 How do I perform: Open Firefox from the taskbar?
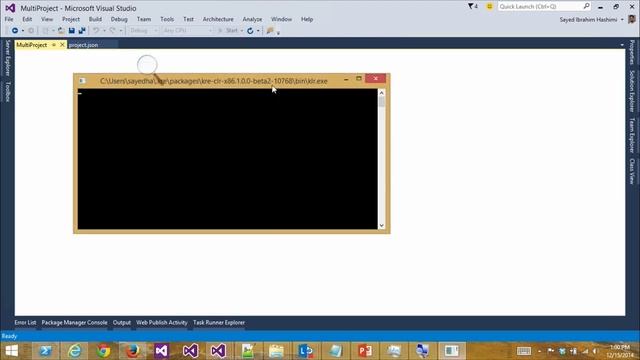click(x=132, y=351)
